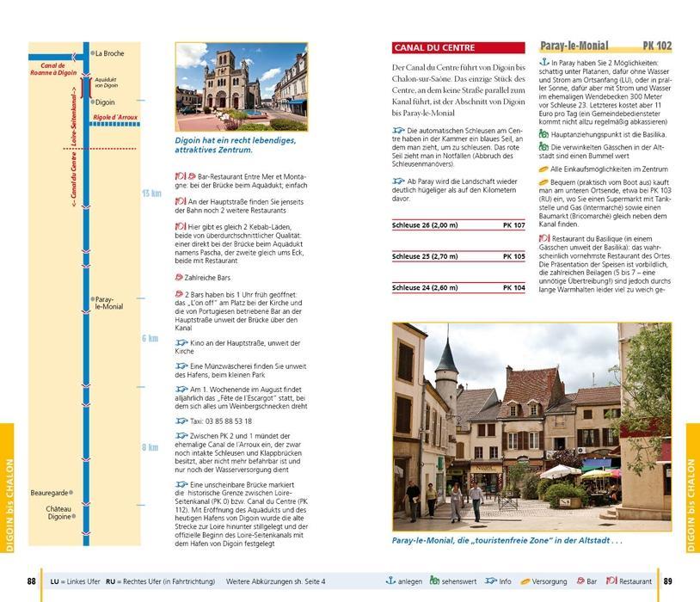
Task: Open the Digoin church photo
Action: pos(241,88)
